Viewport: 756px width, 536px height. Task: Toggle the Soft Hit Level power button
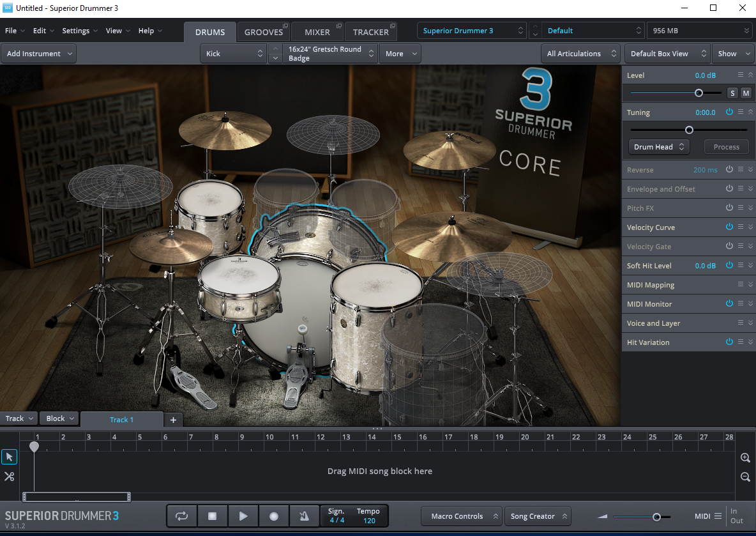click(x=729, y=265)
